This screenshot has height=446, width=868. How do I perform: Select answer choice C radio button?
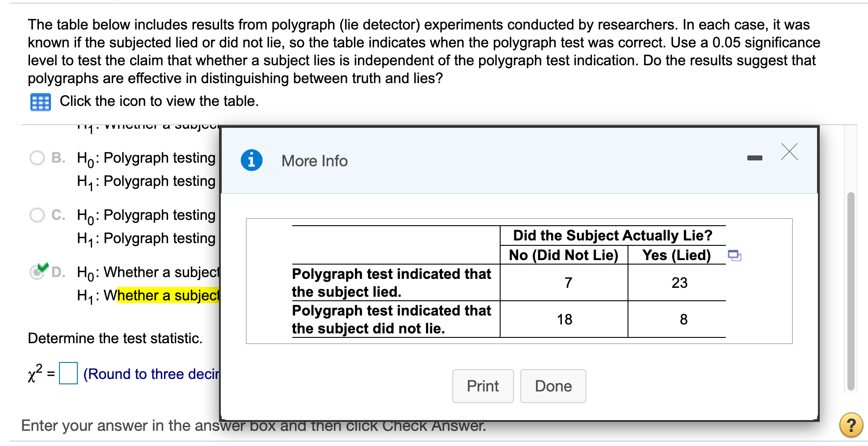point(38,215)
